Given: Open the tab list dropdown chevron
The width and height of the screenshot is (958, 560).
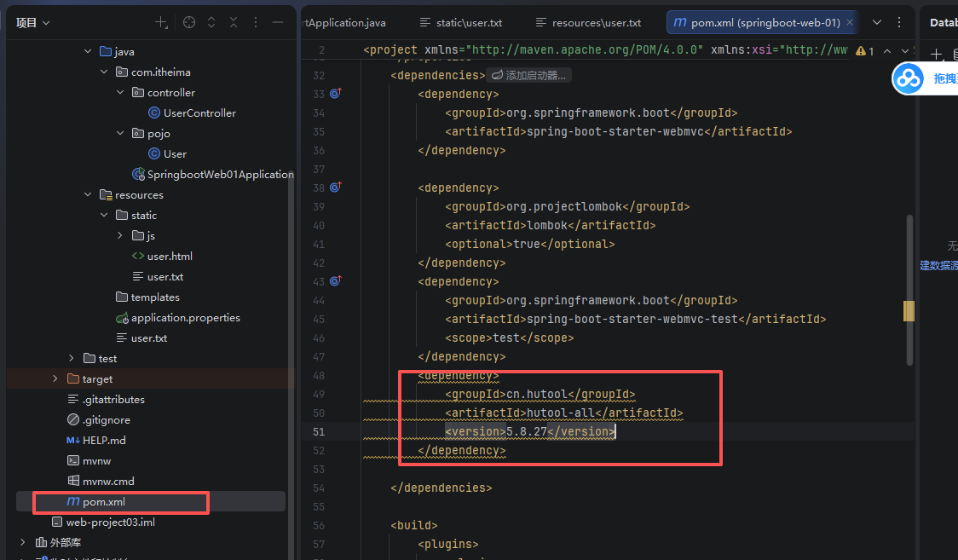Looking at the screenshot, I should [x=877, y=23].
